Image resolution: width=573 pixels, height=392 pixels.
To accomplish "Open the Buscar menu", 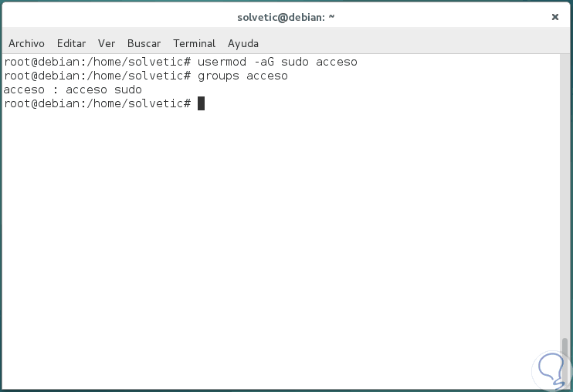I will 144,43.
